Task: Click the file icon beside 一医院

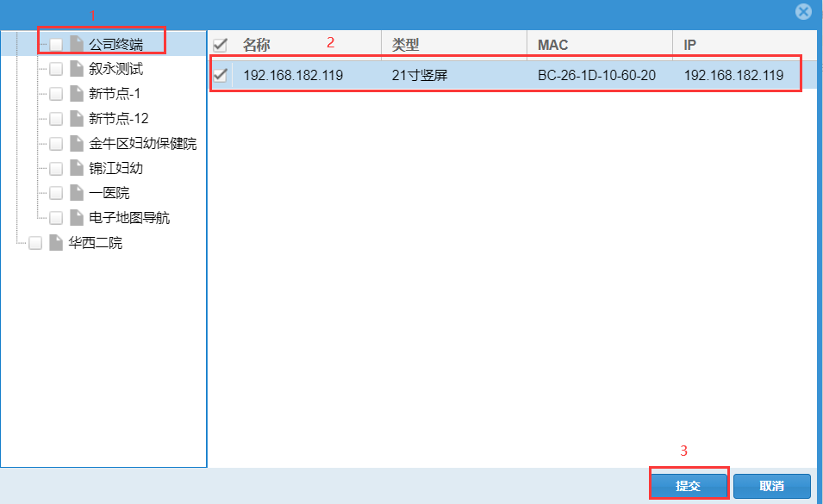Action: pos(77,193)
